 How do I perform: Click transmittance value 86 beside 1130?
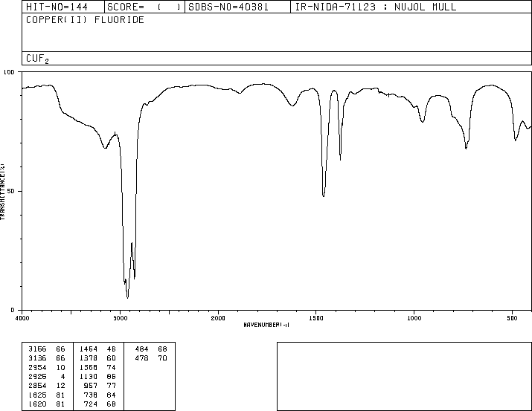112,376
